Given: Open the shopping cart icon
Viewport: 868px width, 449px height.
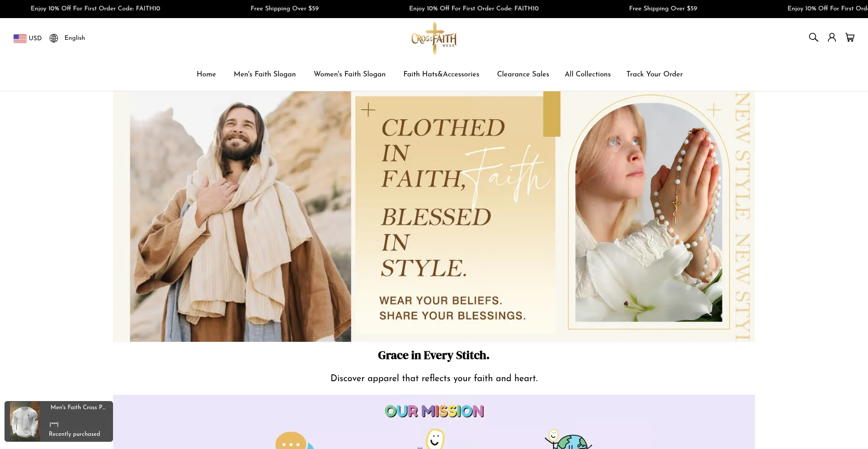Looking at the screenshot, I should (x=850, y=38).
